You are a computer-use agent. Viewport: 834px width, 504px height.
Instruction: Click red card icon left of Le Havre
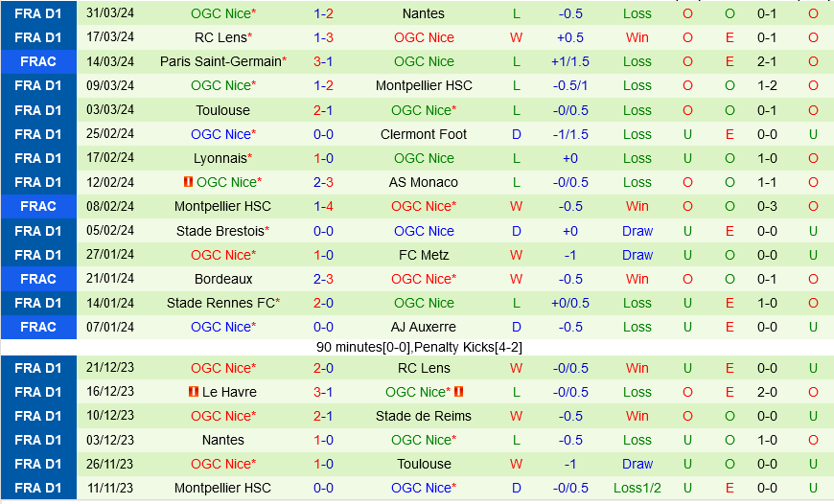(194, 392)
